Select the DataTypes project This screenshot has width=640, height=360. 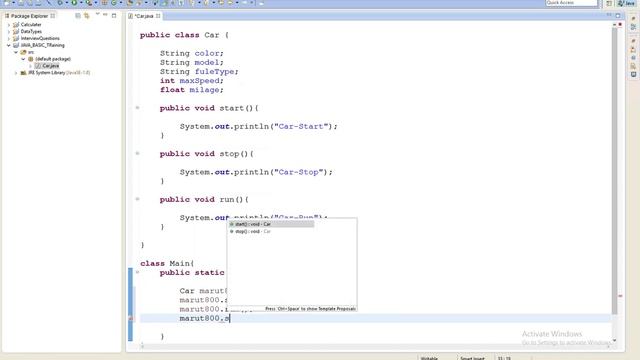click(x=31, y=31)
